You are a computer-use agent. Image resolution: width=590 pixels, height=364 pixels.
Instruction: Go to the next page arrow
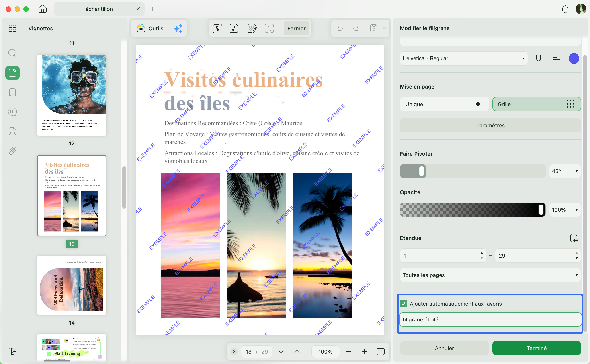click(281, 352)
